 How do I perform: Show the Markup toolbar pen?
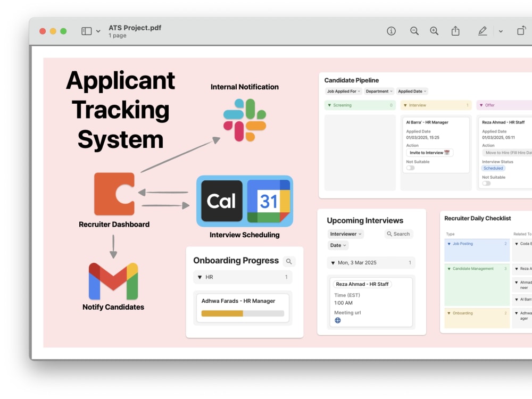click(x=483, y=31)
